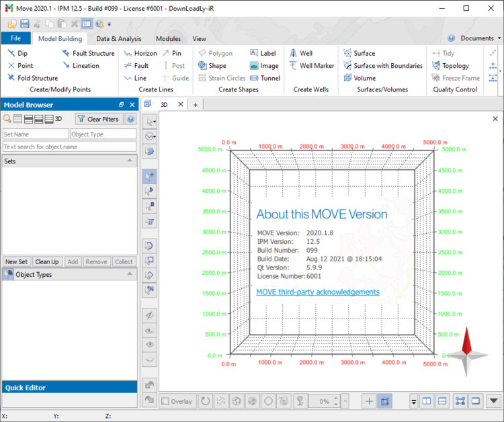Open the File menu

tap(15, 39)
